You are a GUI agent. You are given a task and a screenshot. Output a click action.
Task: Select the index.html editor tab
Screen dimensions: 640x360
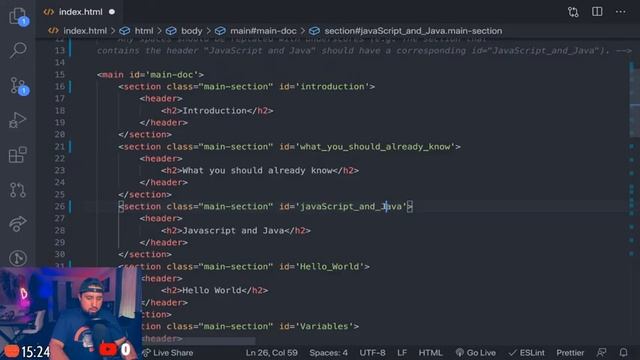(x=80, y=12)
